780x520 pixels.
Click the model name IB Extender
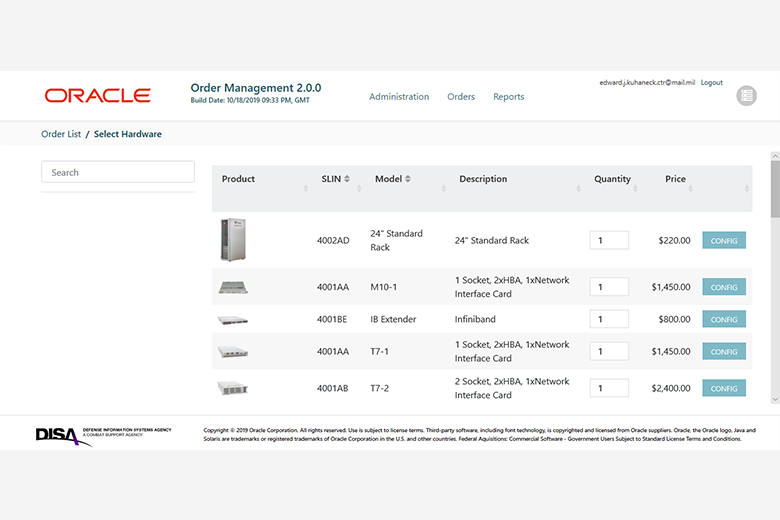click(x=393, y=319)
